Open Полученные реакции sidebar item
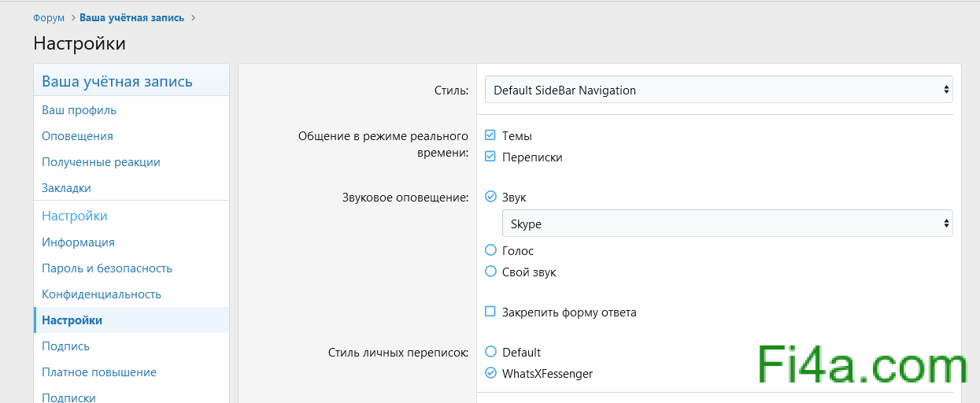 click(101, 161)
